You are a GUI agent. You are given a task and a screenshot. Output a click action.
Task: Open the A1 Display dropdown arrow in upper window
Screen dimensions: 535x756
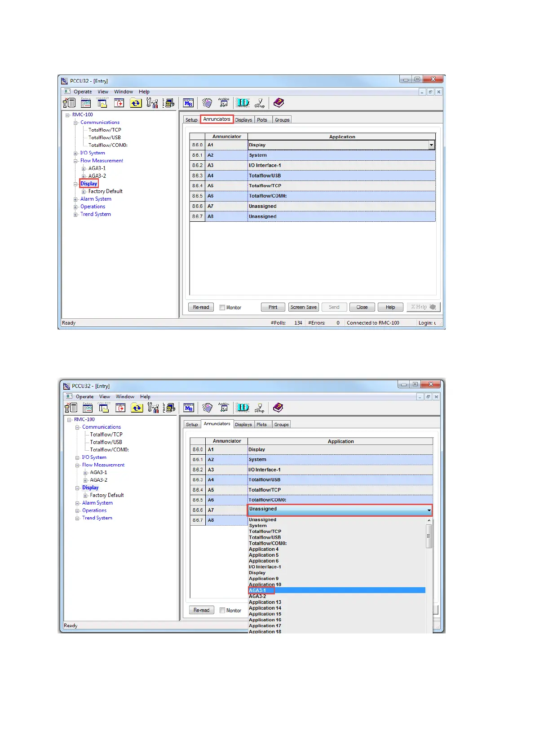[431, 145]
